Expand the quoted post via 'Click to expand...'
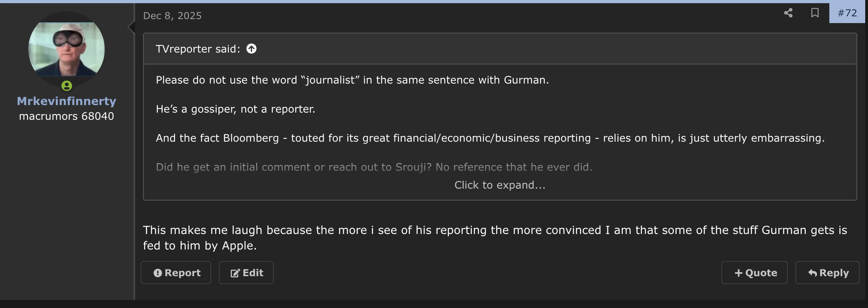 (500, 185)
